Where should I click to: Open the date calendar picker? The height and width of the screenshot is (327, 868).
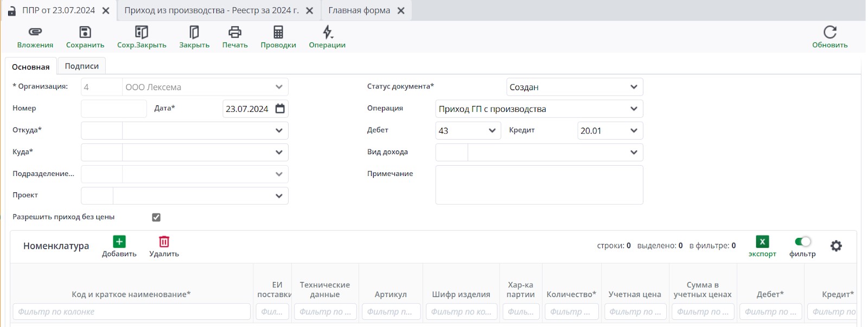[x=280, y=109]
